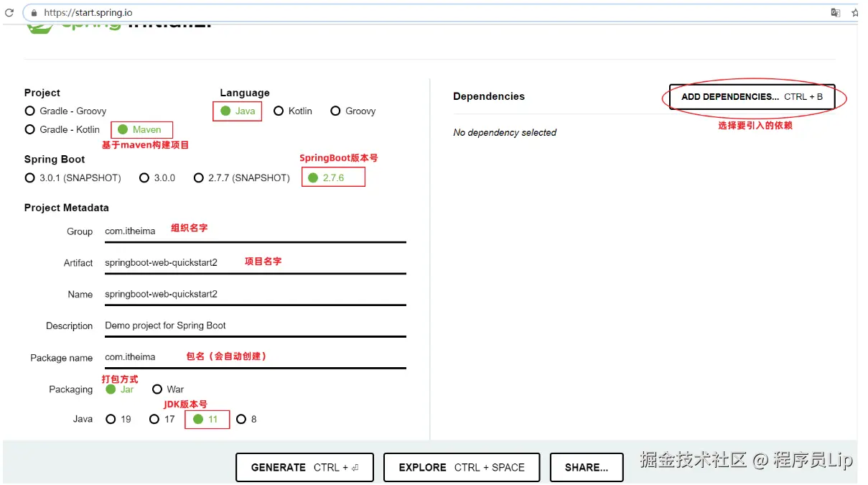Viewport: 868px width, 485px height.
Task: Choose Spring Boot 2.7.7 (SNAPSHOT)
Action: (x=242, y=177)
